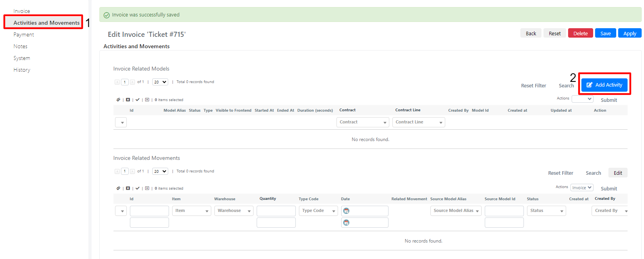This screenshot has height=259, width=644.
Task: Click lower Quantity filter field
Action: (x=276, y=223)
